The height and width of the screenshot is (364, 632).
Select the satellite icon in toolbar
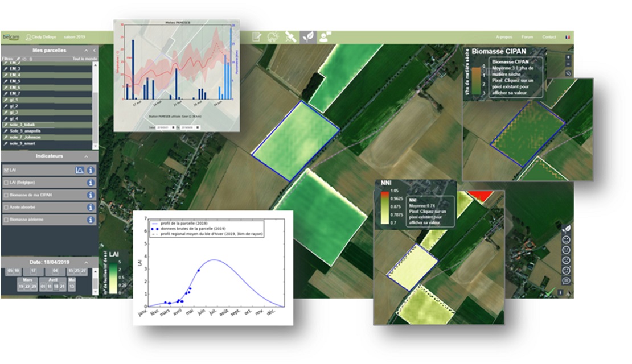290,37
